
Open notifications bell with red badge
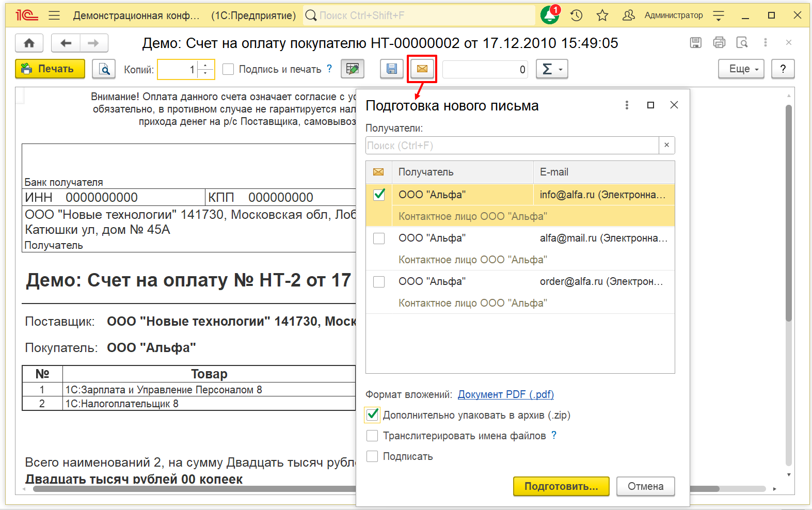550,15
